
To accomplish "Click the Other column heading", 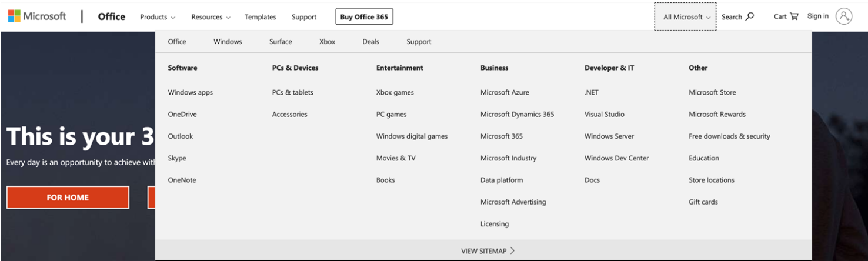I will [698, 68].
